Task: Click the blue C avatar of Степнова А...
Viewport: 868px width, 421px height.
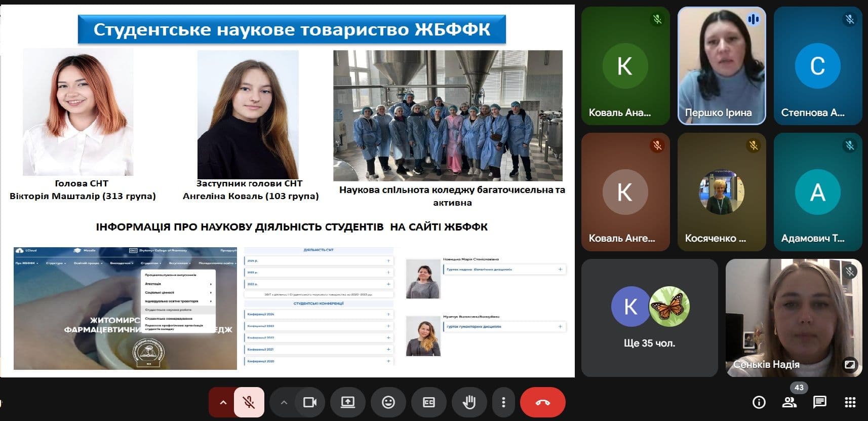Action: [818, 66]
